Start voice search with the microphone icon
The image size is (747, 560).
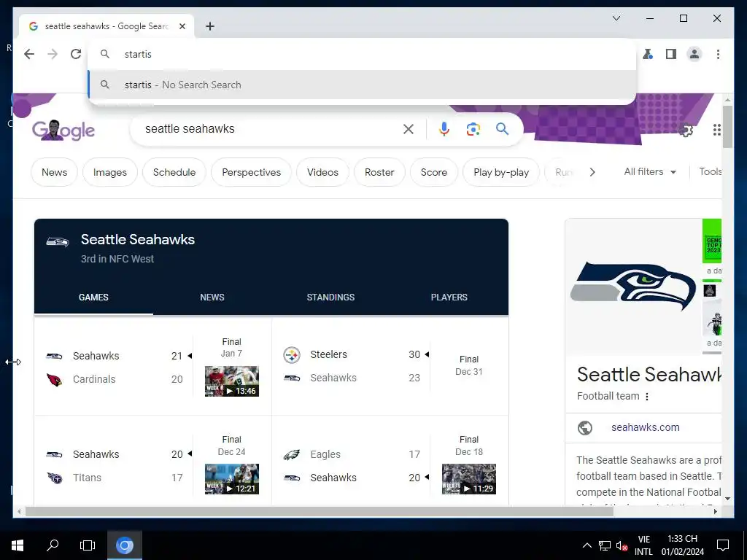coord(444,129)
